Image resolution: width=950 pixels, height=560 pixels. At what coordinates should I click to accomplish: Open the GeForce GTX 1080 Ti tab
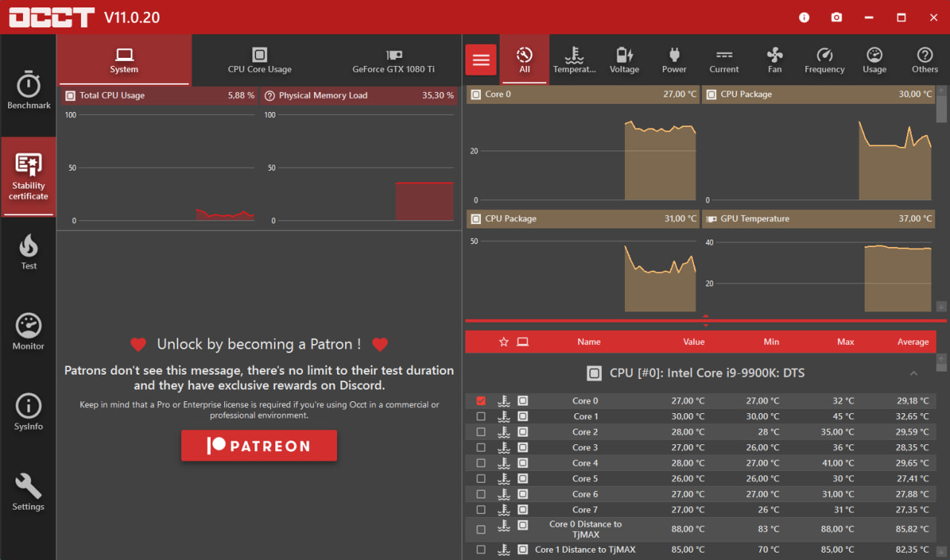393,60
